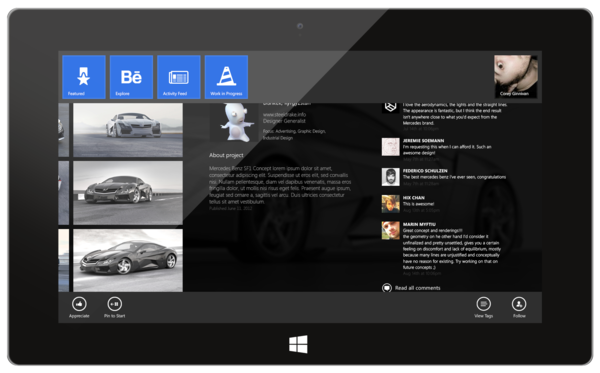600x373 pixels.
Task: Click Marin Myftiu's commenter avatar
Action: (390, 230)
